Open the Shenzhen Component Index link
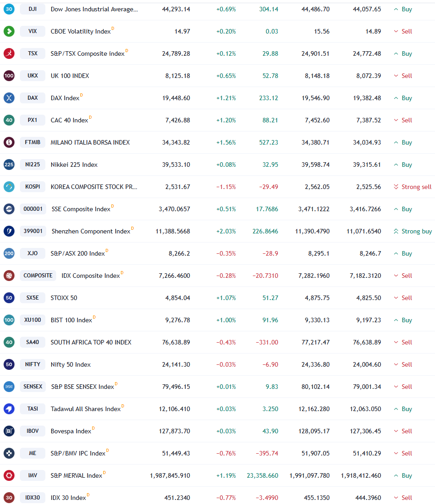 pos(91,231)
